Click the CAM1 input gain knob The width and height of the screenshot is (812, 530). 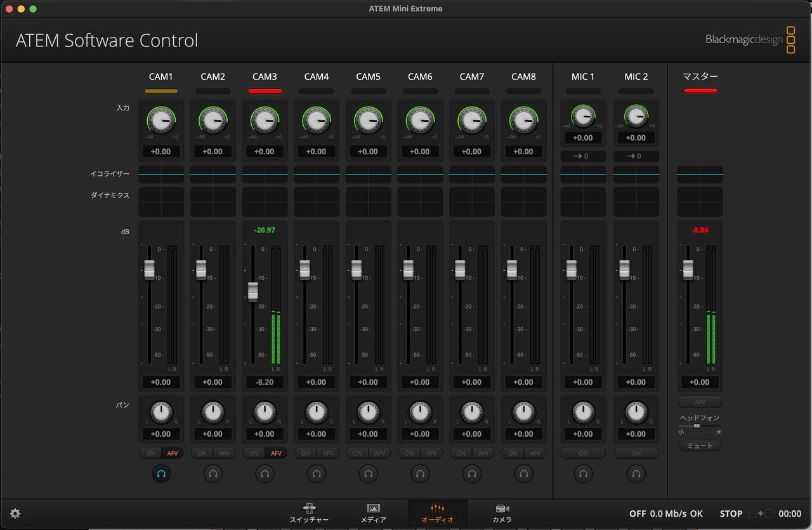161,121
